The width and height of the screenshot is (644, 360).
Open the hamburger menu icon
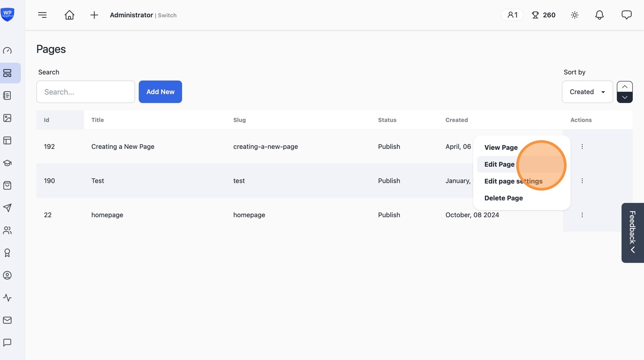pos(43,15)
